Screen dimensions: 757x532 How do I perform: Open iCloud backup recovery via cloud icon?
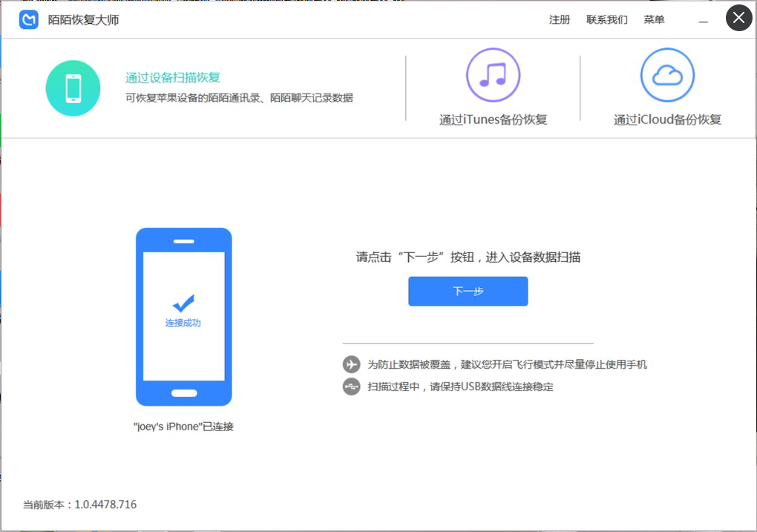coord(666,75)
